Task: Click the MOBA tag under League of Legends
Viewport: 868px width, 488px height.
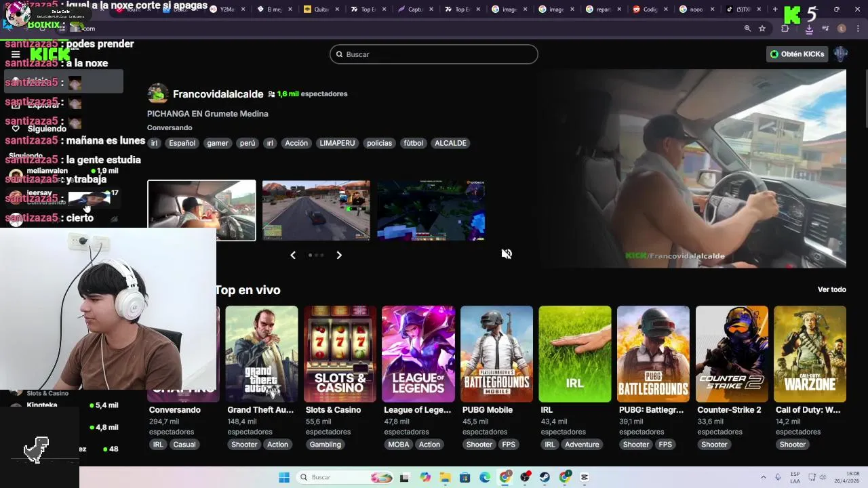Action: [399, 445]
